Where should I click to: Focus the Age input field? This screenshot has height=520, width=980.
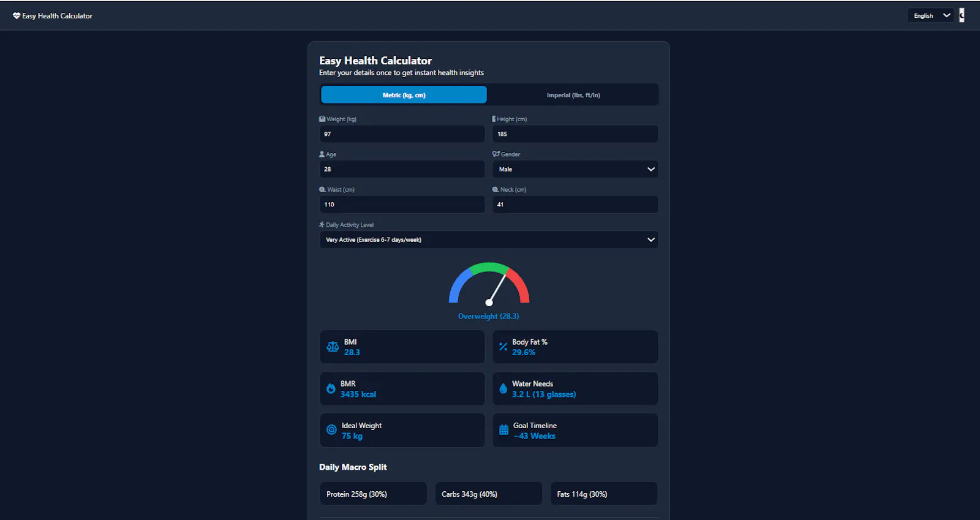point(402,169)
